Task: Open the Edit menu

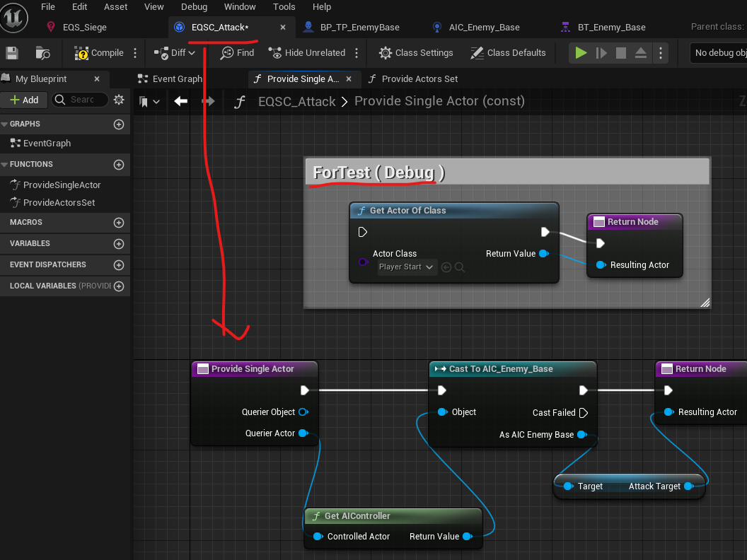Action: (x=79, y=6)
